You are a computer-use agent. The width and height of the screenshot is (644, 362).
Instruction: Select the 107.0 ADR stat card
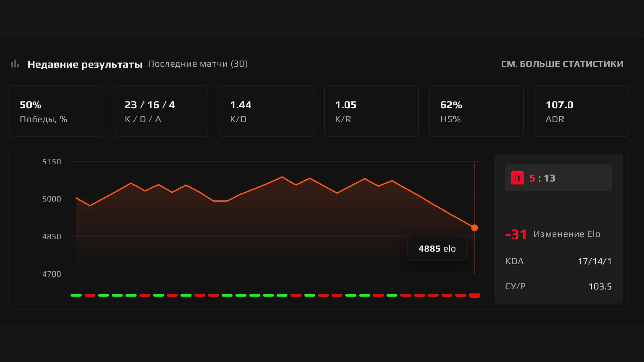[x=581, y=111]
